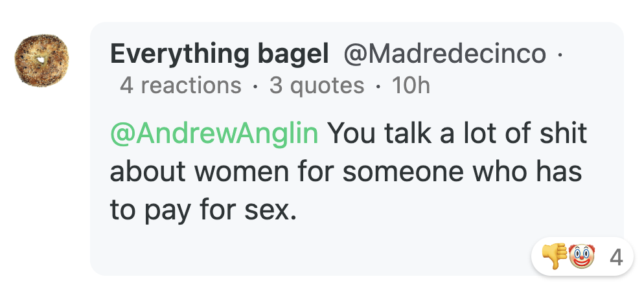The image size is (644, 290).
Task: Click the reaction count number 4
Action: (x=617, y=258)
